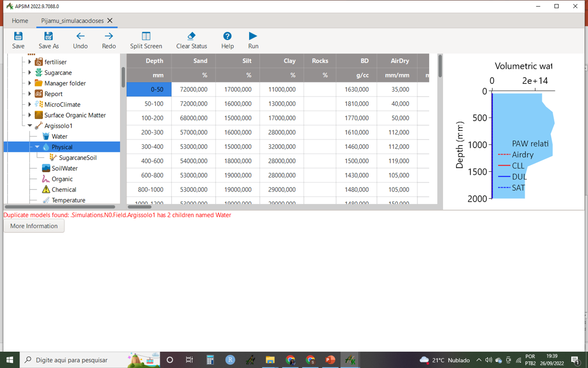This screenshot has width=588, height=368.
Task: Click the Rocks column header
Action: click(x=320, y=61)
